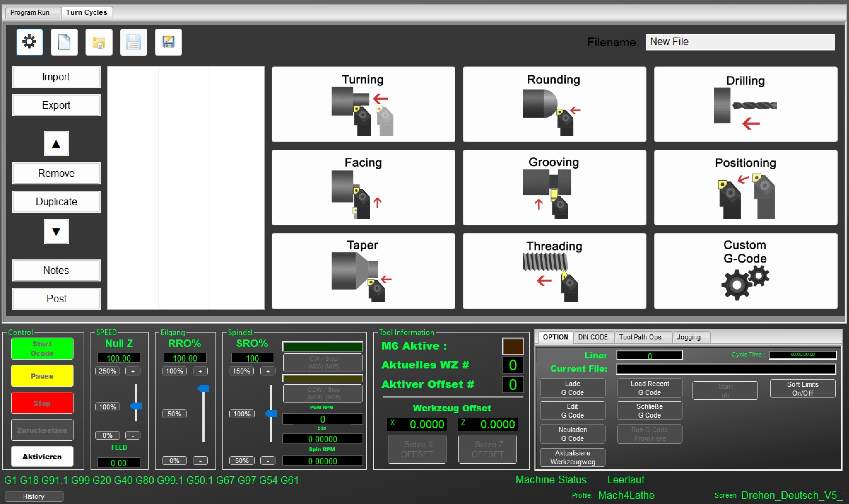
Task: Select the Threading cycle tile
Action: [554, 271]
